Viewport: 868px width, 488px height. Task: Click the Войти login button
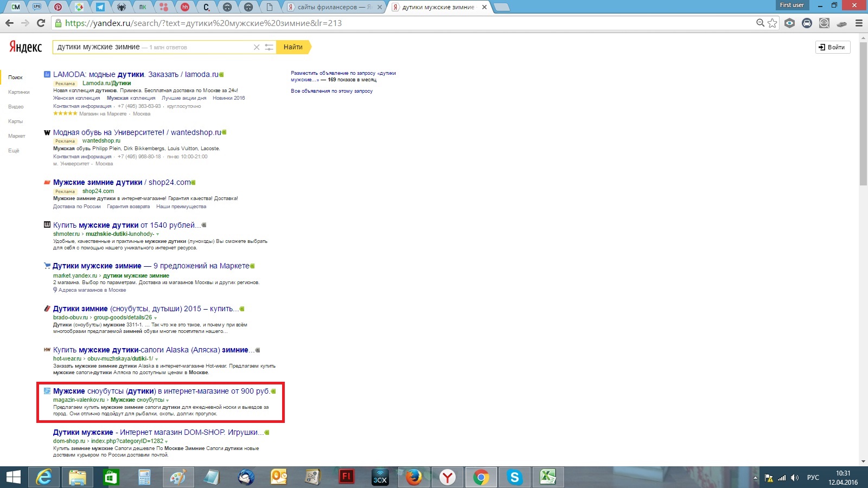(832, 47)
